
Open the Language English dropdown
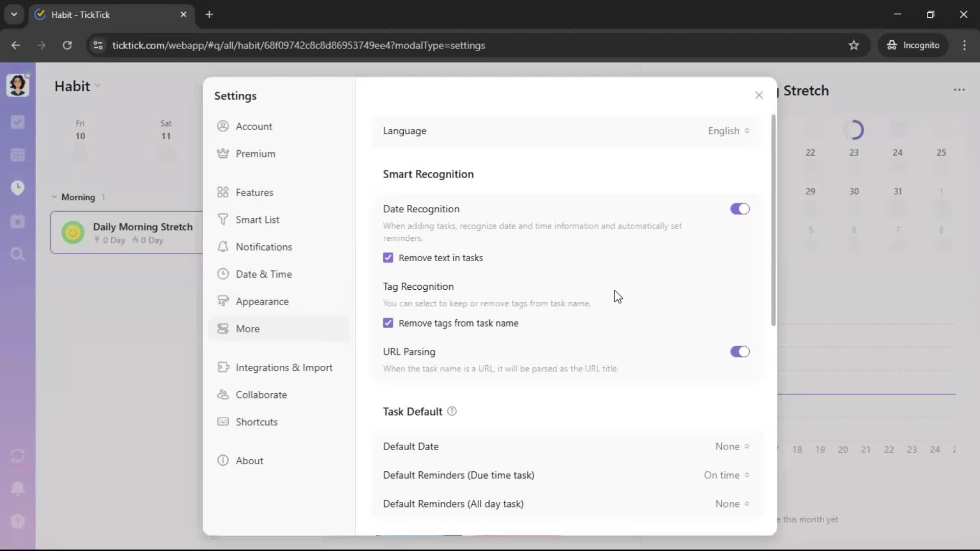point(728,131)
